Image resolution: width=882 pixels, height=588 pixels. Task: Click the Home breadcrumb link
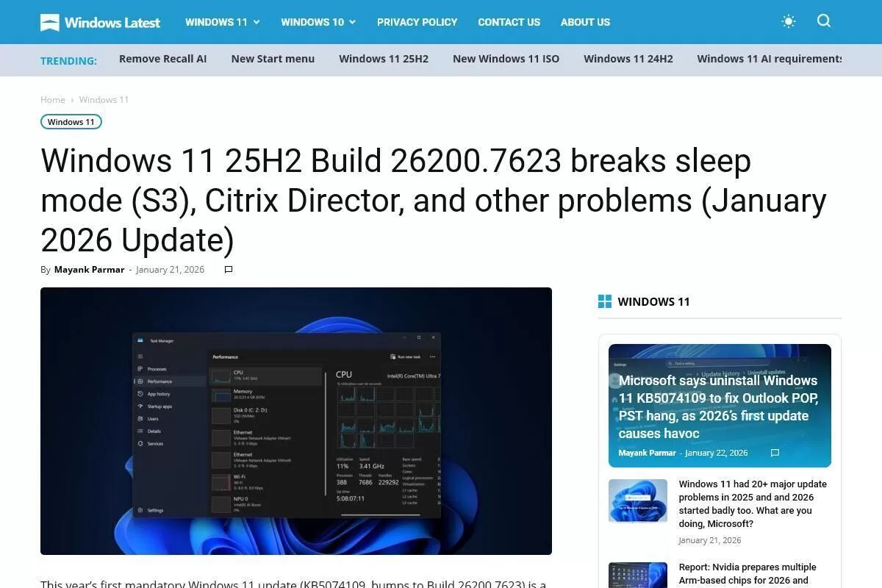click(53, 100)
